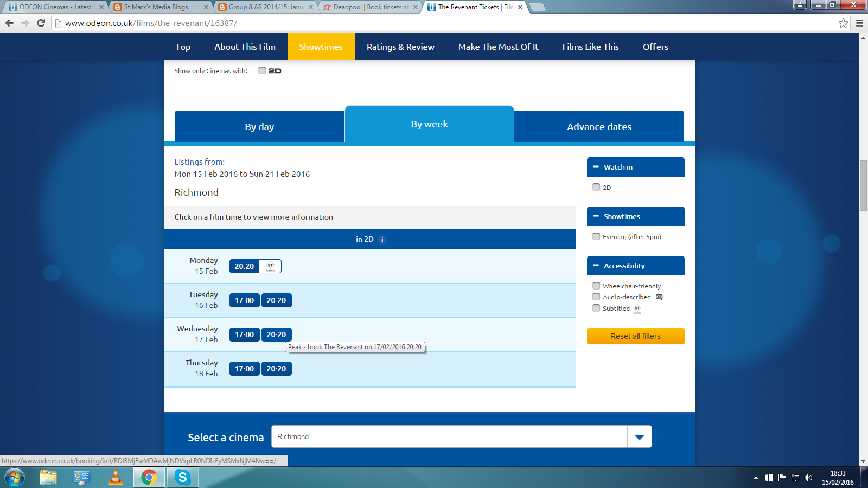Book Wednesday 17 Feb 20:20 showing

[x=276, y=335]
